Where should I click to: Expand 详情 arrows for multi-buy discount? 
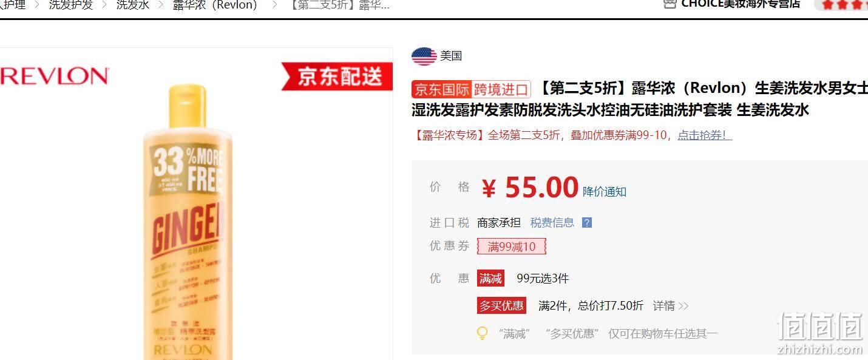pyautogui.click(x=671, y=306)
